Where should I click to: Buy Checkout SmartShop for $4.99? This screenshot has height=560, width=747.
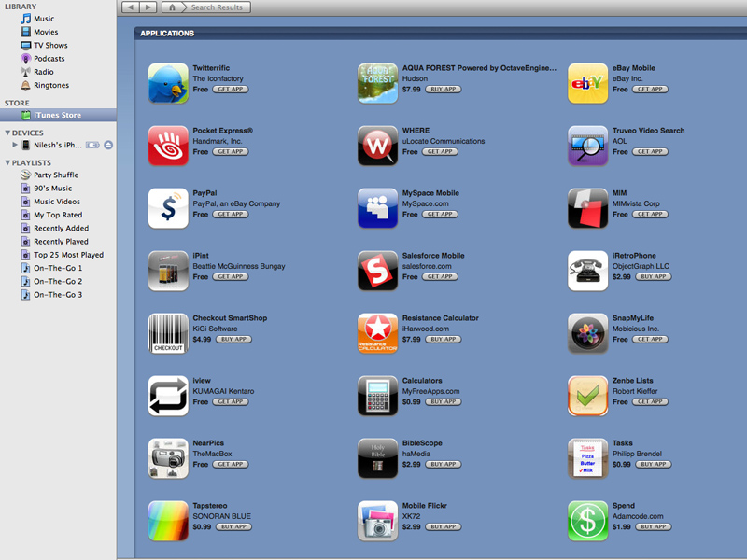click(234, 339)
